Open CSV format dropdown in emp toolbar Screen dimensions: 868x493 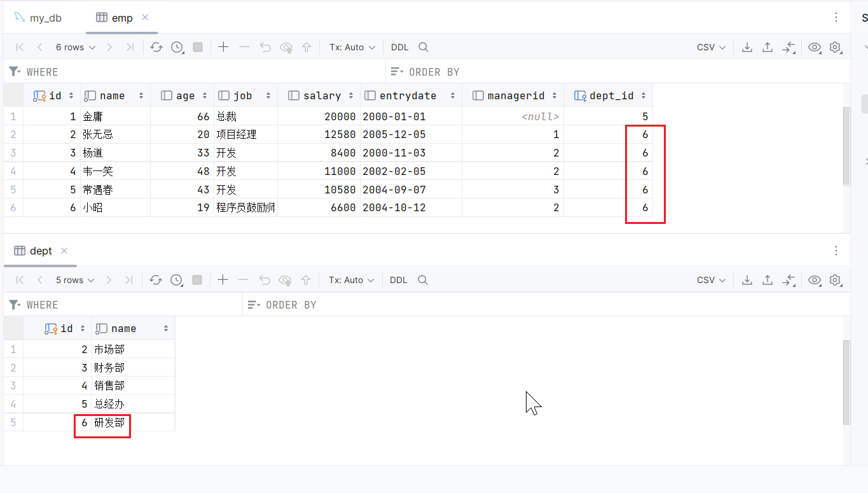point(712,47)
